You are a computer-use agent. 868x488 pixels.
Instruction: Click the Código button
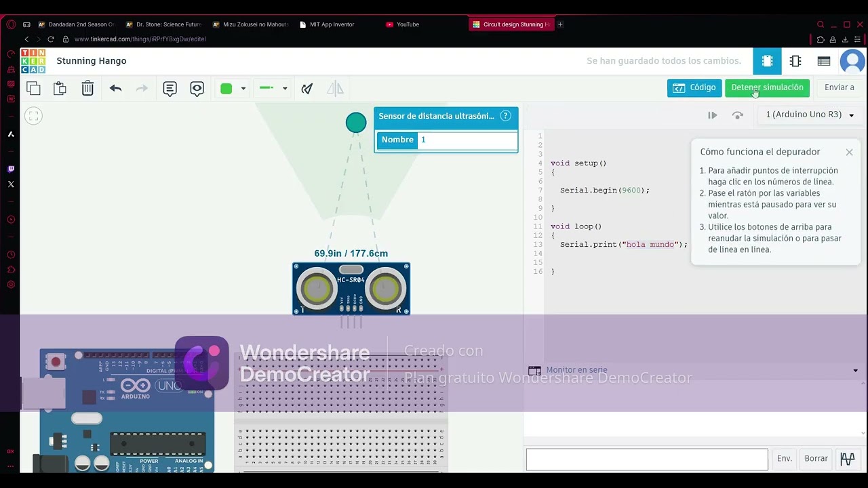694,88
